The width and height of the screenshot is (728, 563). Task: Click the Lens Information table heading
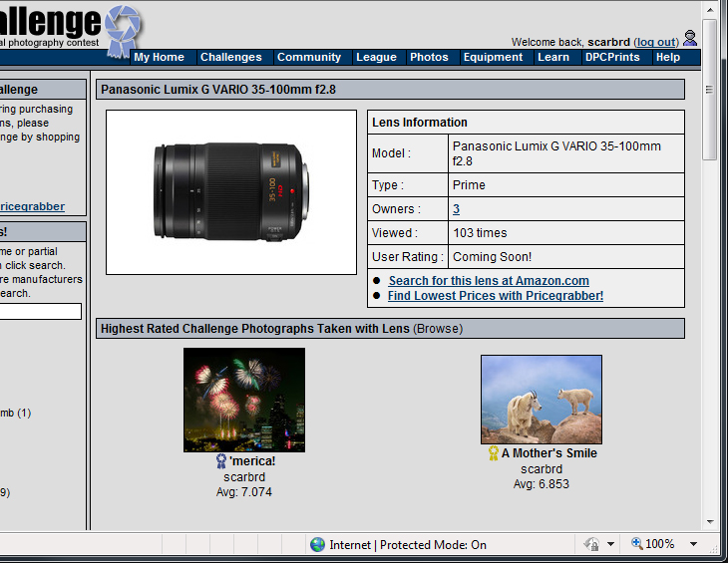coord(420,123)
